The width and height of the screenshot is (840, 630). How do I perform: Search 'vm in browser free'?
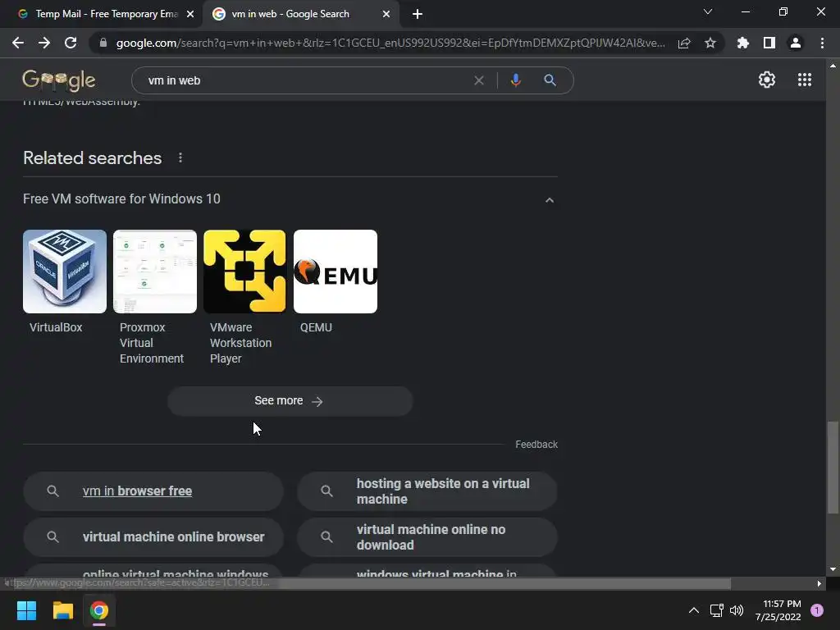click(153, 491)
